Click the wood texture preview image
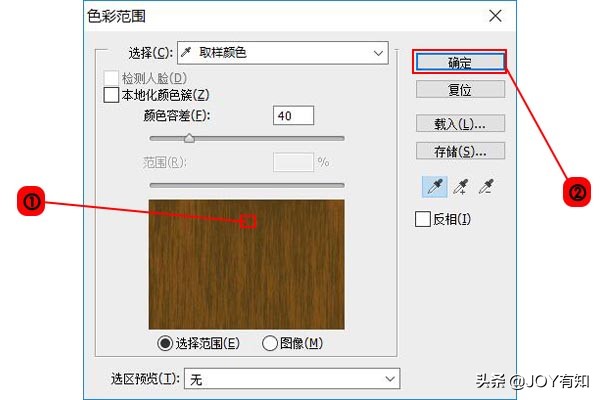 [x=246, y=264]
